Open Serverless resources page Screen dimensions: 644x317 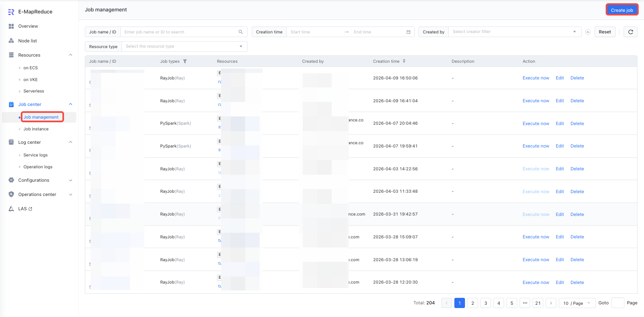(34, 91)
